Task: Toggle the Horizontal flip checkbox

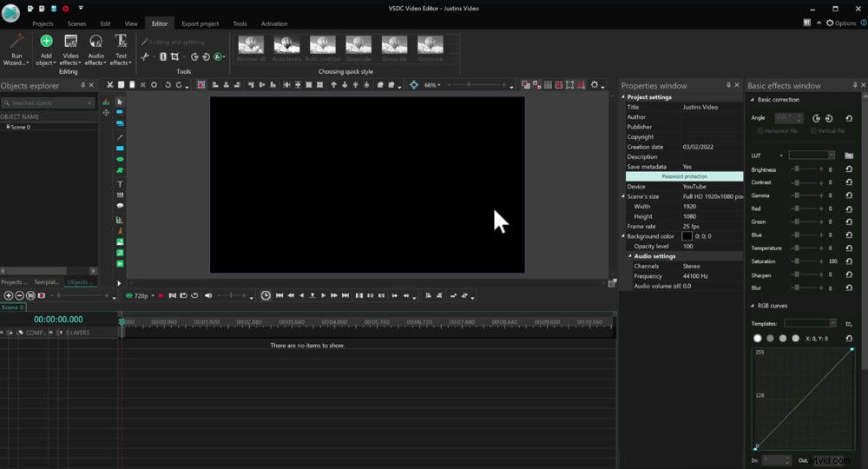Action: click(x=760, y=130)
